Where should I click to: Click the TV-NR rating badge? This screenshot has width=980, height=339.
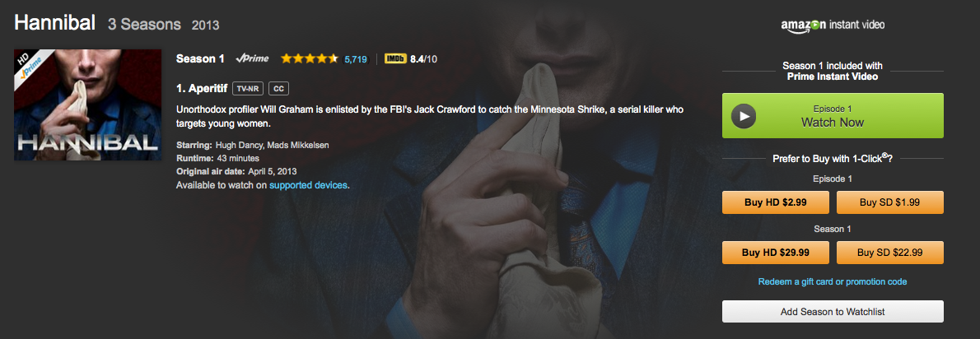pos(248,89)
